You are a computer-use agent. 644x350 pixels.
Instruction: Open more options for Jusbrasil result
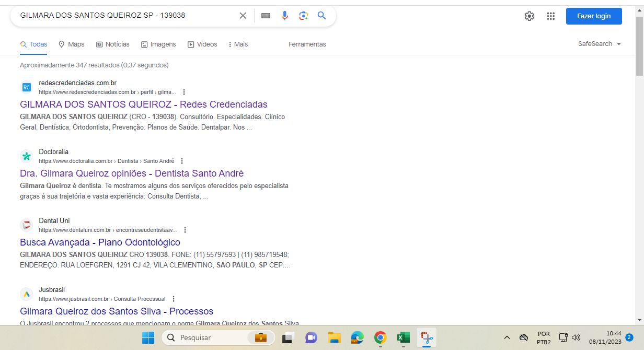pos(174,299)
